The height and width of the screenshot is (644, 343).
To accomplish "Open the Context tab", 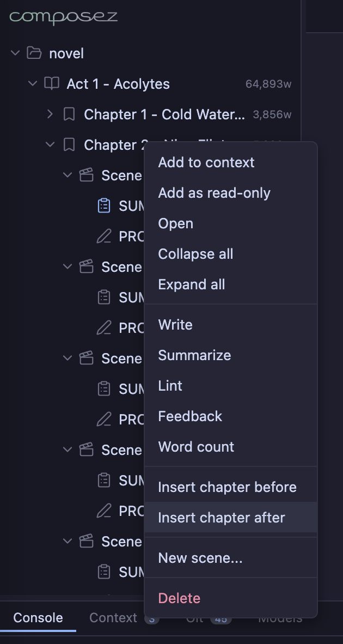I will coord(113,618).
